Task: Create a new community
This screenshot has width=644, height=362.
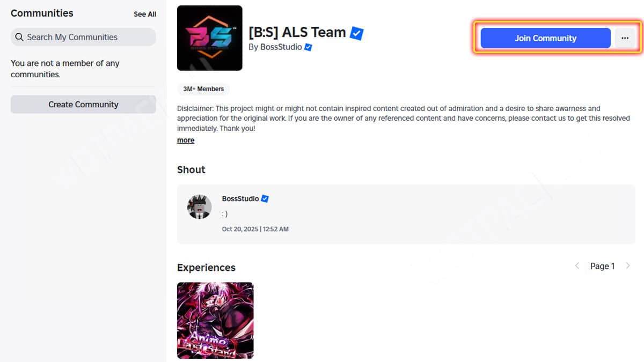Action: click(x=83, y=105)
